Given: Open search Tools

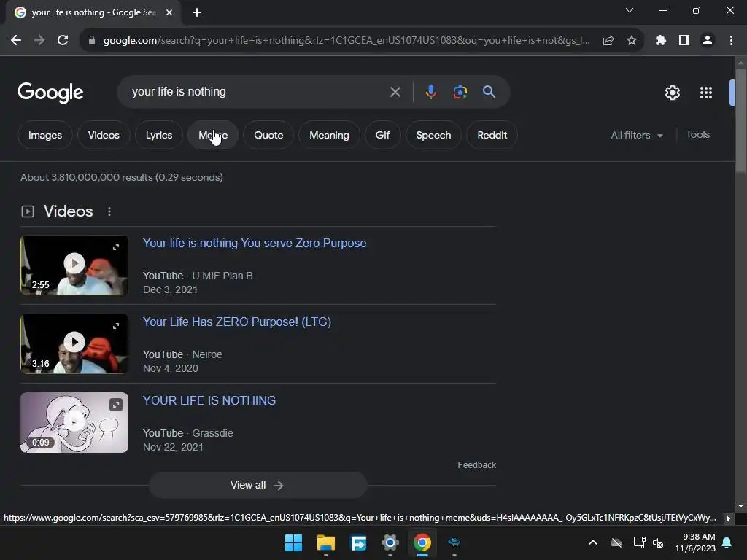Looking at the screenshot, I should pyautogui.click(x=698, y=135).
